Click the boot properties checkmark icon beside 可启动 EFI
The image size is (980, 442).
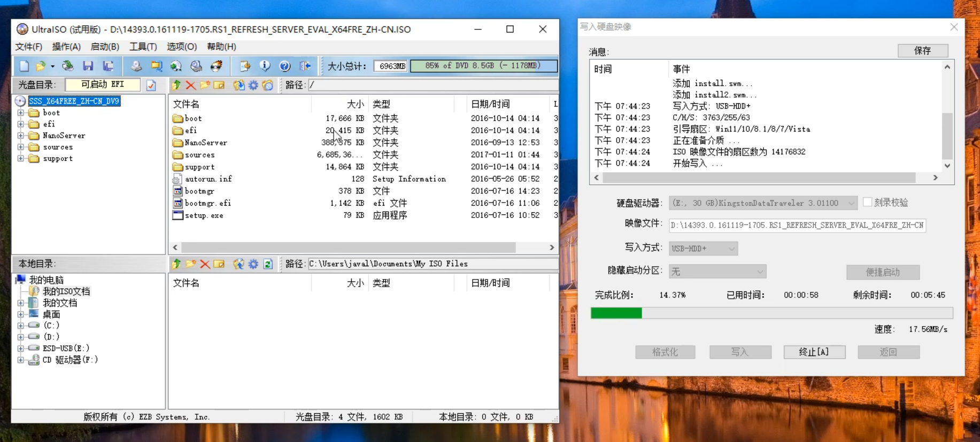coord(151,85)
